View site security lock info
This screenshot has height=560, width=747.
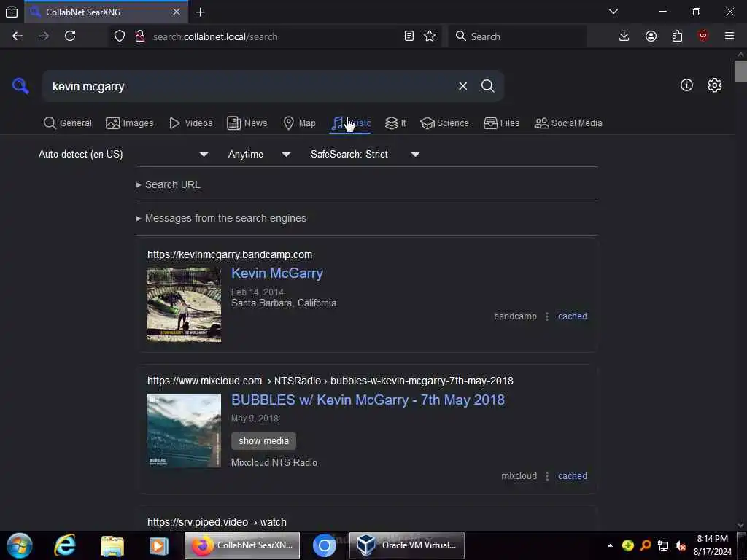[x=139, y=36]
